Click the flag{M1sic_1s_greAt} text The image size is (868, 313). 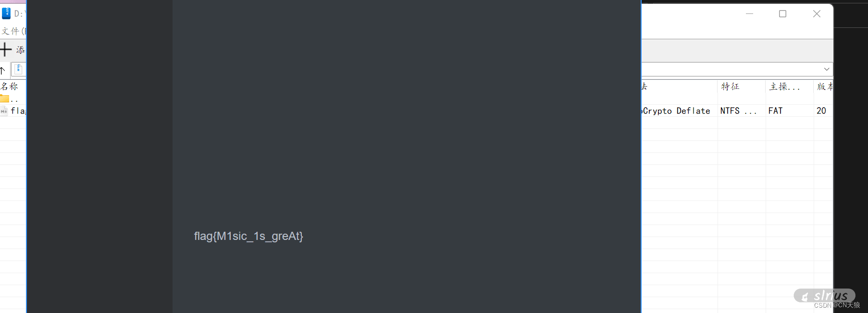tap(248, 236)
